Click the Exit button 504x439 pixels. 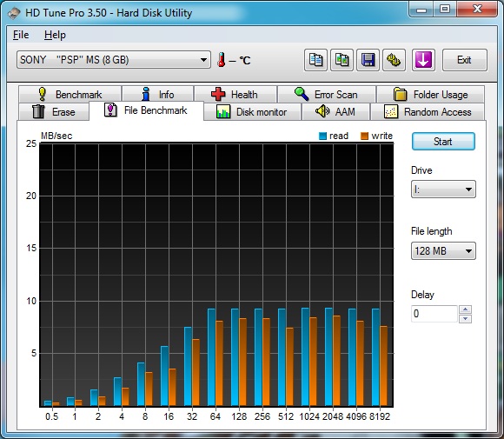465,60
